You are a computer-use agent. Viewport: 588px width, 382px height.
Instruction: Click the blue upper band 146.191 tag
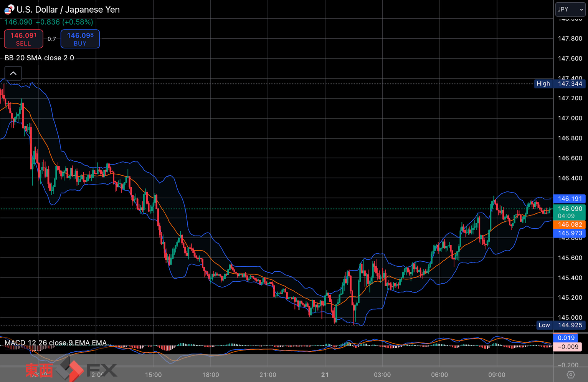(x=569, y=199)
